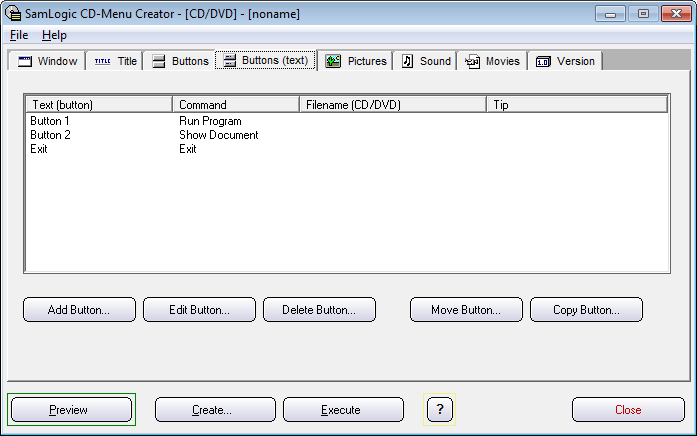Switch to the Pictures tab label
The image size is (697, 436).
(367, 61)
